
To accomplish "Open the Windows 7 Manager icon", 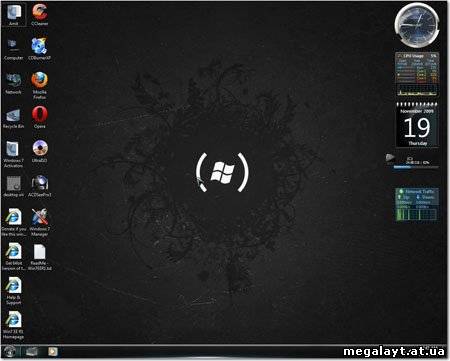I will [39, 222].
